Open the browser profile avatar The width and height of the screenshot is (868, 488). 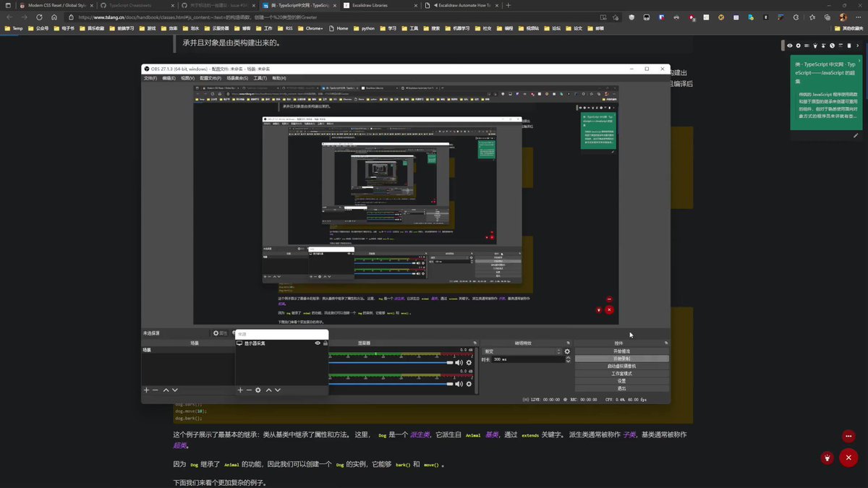pyautogui.click(x=843, y=17)
